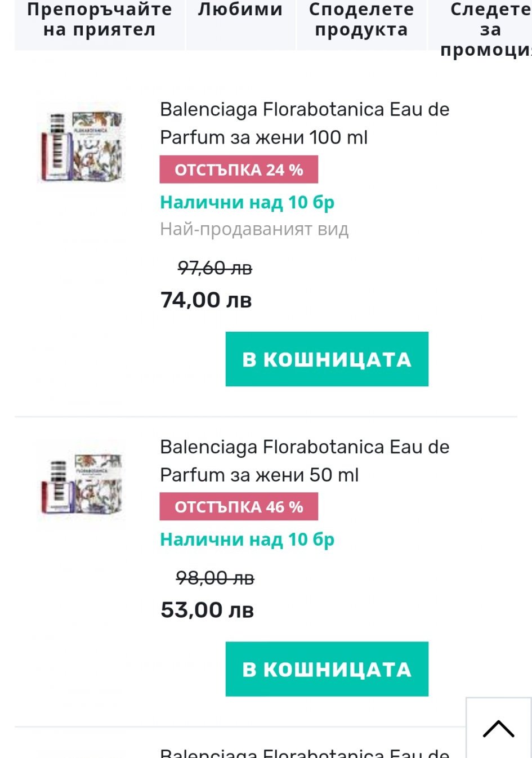This screenshot has width=532, height=758.
Task: Click the scroll-to-top arrow icon
Action: click(498, 729)
